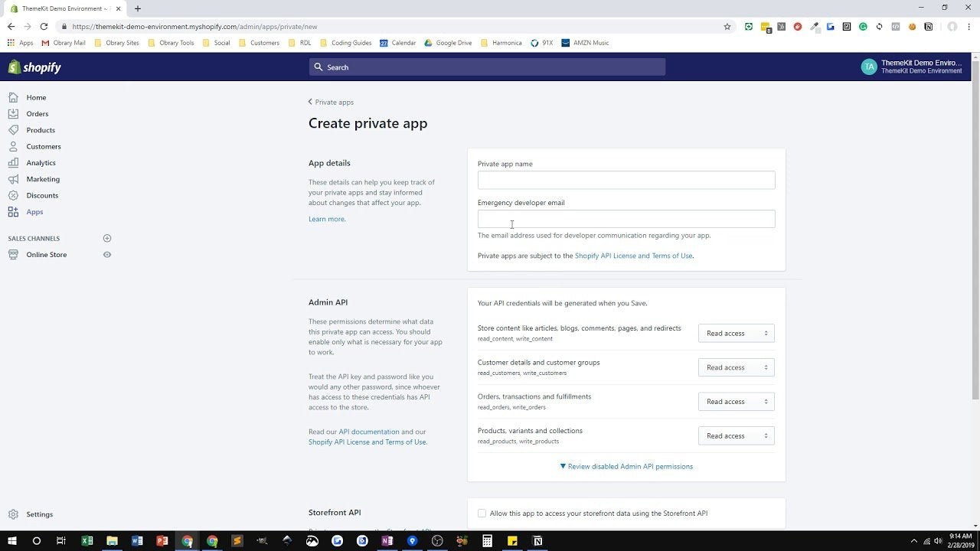
Task: Open the Grammarly browser extension
Action: click(863, 27)
